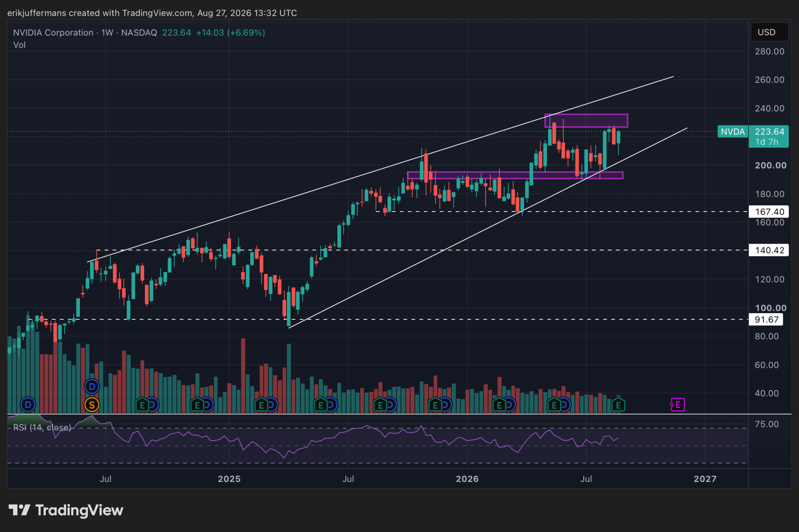Click the '260.00' price axis label

tap(769, 80)
